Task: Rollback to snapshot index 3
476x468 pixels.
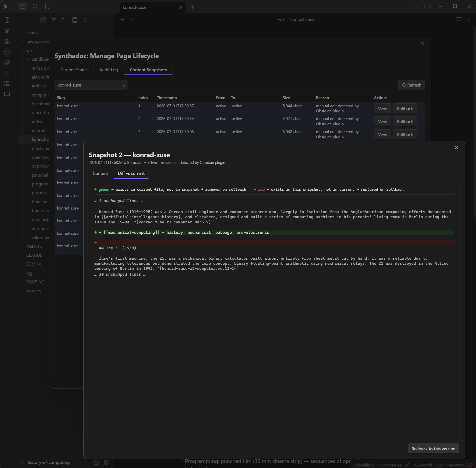Action: [405, 134]
